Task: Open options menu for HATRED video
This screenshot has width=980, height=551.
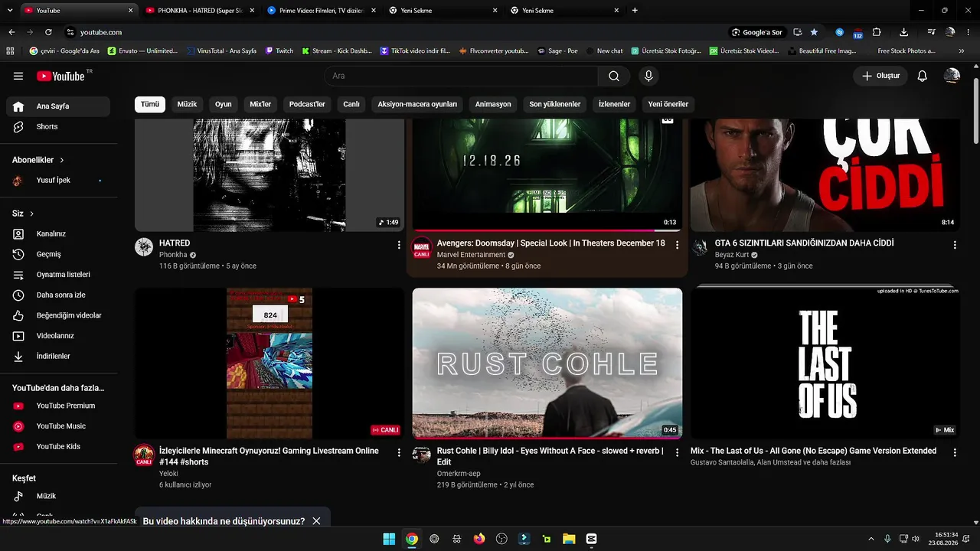Action: point(399,245)
